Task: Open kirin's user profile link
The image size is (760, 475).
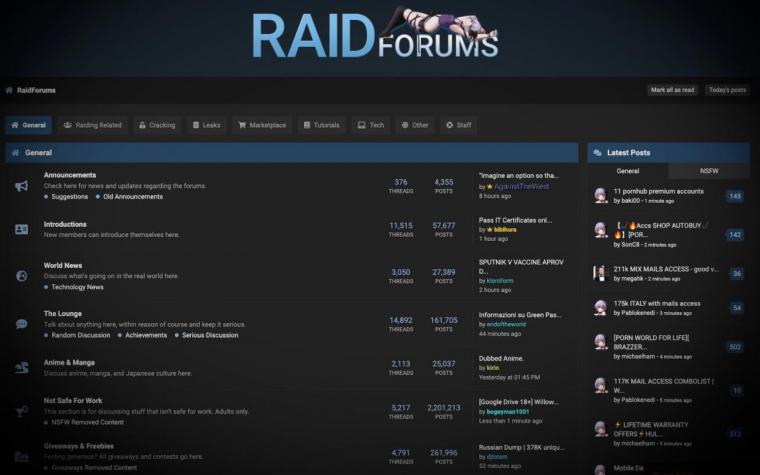Action: click(492, 368)
